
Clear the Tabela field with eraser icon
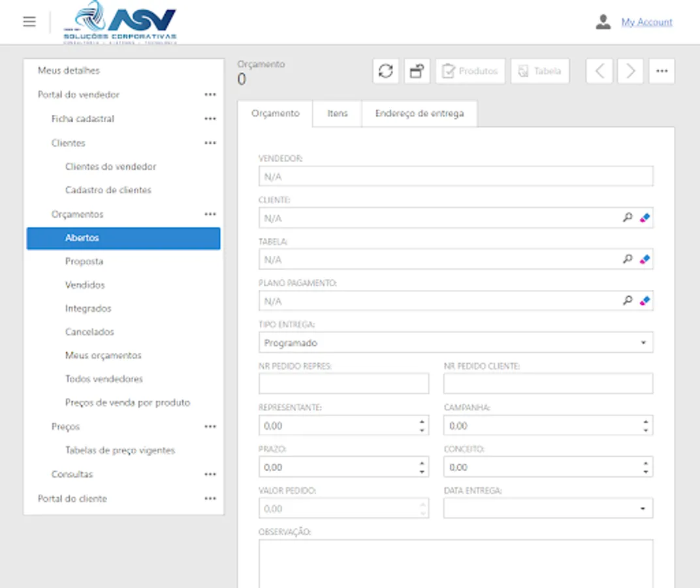[x=644, y=259]
